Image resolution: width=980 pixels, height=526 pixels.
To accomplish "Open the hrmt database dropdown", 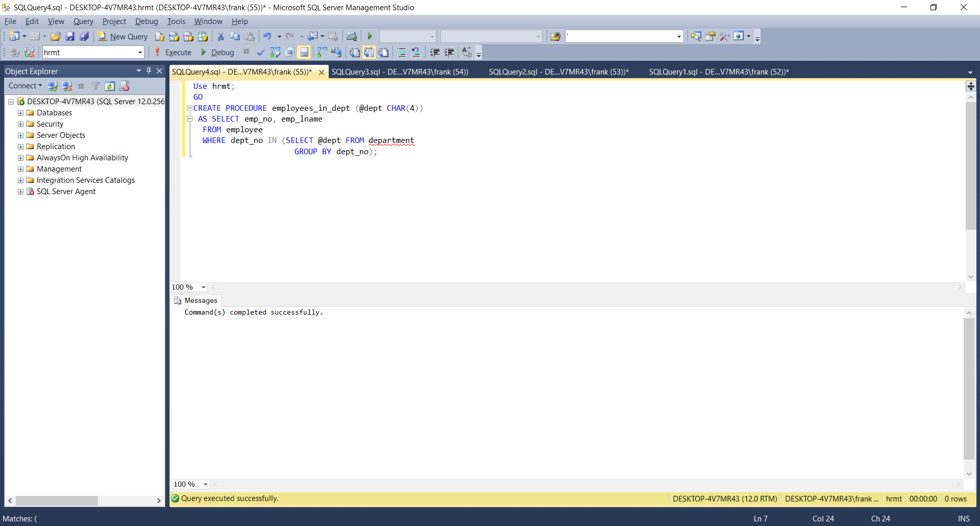I will (x=140, y=53).
